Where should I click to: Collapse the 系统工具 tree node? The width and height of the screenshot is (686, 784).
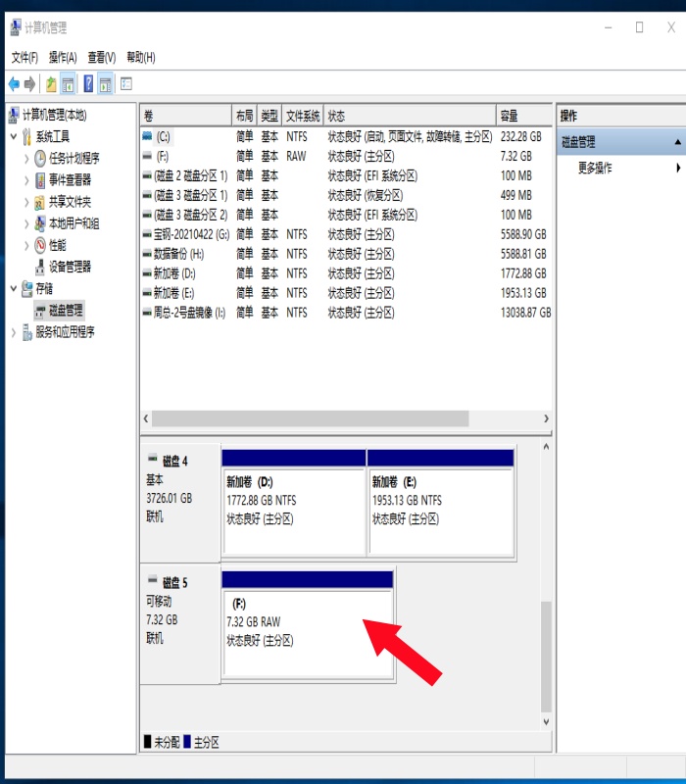coord(13,137)
